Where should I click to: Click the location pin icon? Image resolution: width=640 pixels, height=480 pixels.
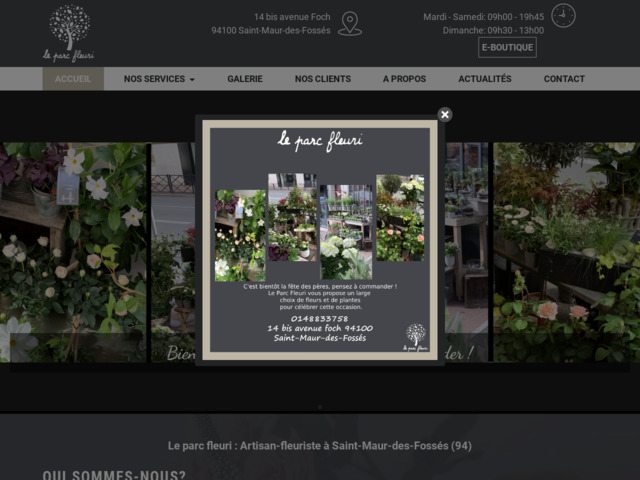tap(350, 24)
